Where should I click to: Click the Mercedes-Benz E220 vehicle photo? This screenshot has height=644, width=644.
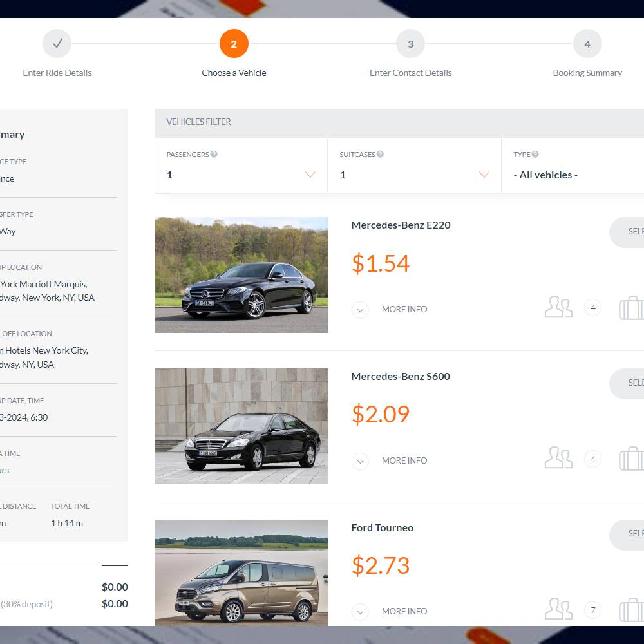(241, 275)
